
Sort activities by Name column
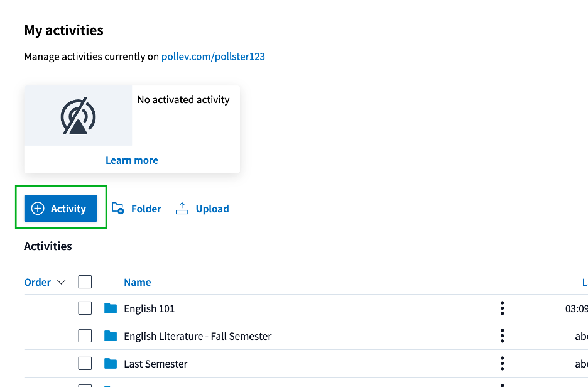(x=137, y=282)
